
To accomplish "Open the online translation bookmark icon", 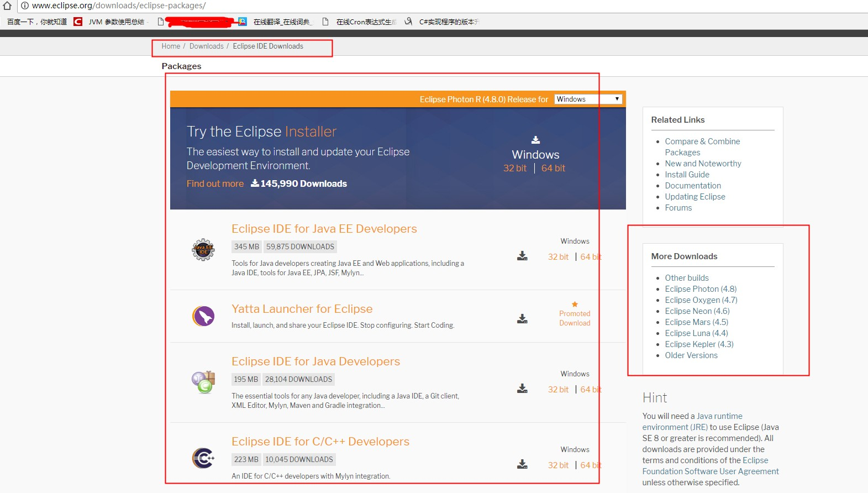I will click(x=243, y=22).
